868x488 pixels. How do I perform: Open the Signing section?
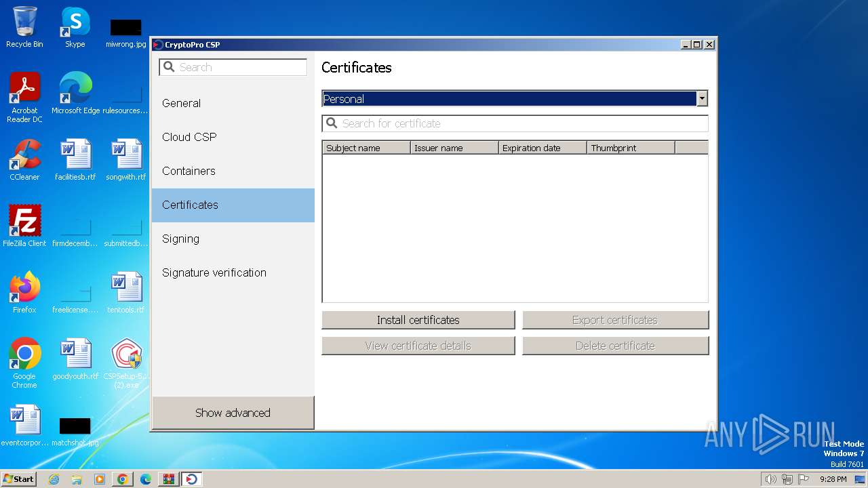point(233,239)
